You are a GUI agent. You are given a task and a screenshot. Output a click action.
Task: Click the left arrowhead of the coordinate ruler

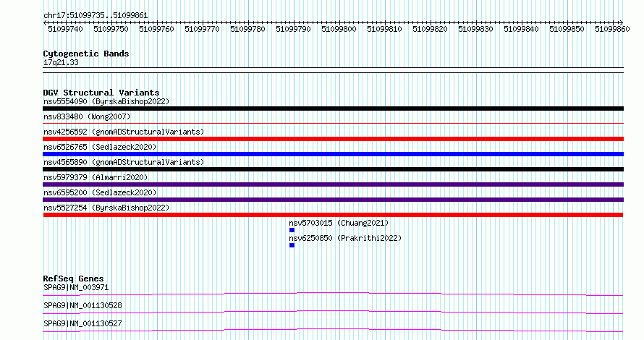(x=45, y=22)
